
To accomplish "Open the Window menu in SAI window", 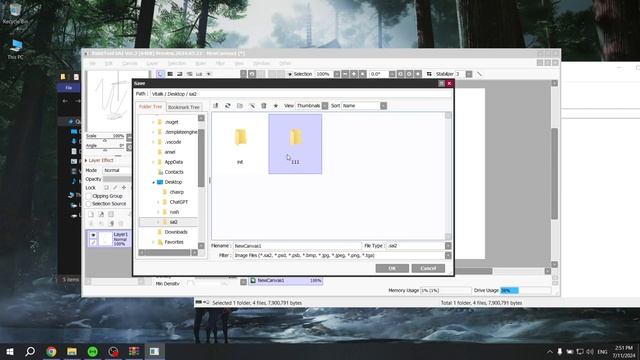I will point(262,63).
